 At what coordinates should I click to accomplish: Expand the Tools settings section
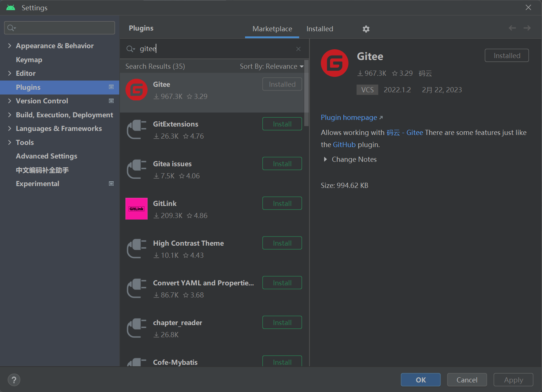(10, 142)
